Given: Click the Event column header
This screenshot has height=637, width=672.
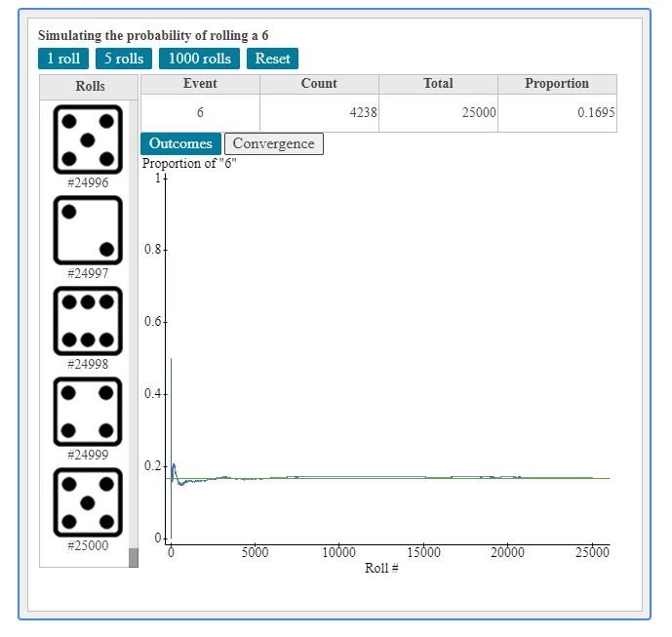Looking at the screenshot, I should [200, 84].
